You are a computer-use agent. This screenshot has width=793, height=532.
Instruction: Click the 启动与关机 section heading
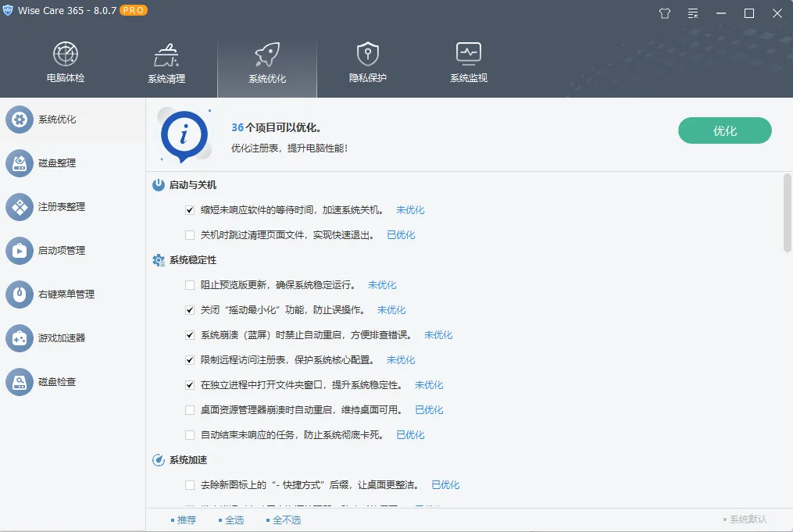pyautogui.click(x=193, y=185)
